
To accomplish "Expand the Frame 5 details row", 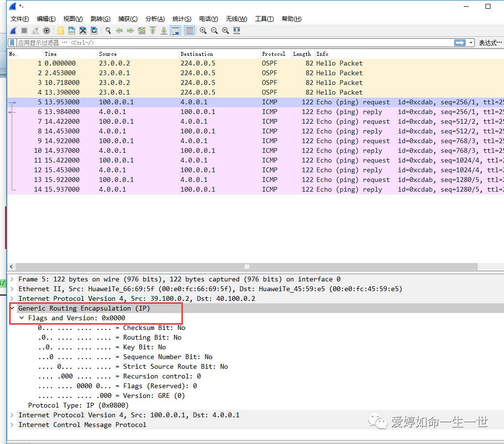I will pos(12,279).
